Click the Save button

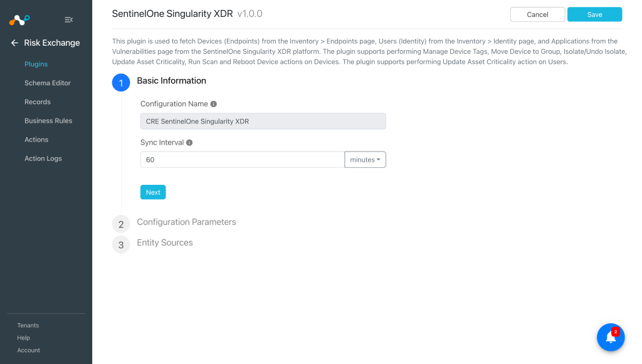tap(594, 14)
